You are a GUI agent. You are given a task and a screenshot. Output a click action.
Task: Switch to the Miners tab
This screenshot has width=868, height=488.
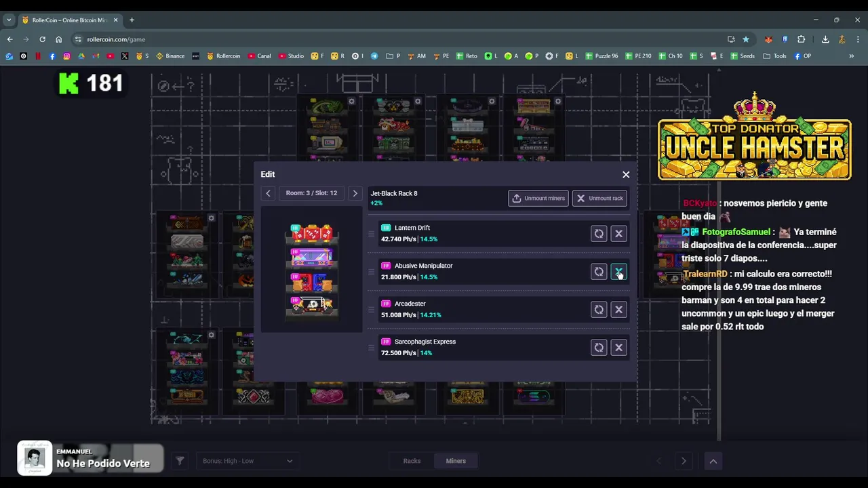456,461
